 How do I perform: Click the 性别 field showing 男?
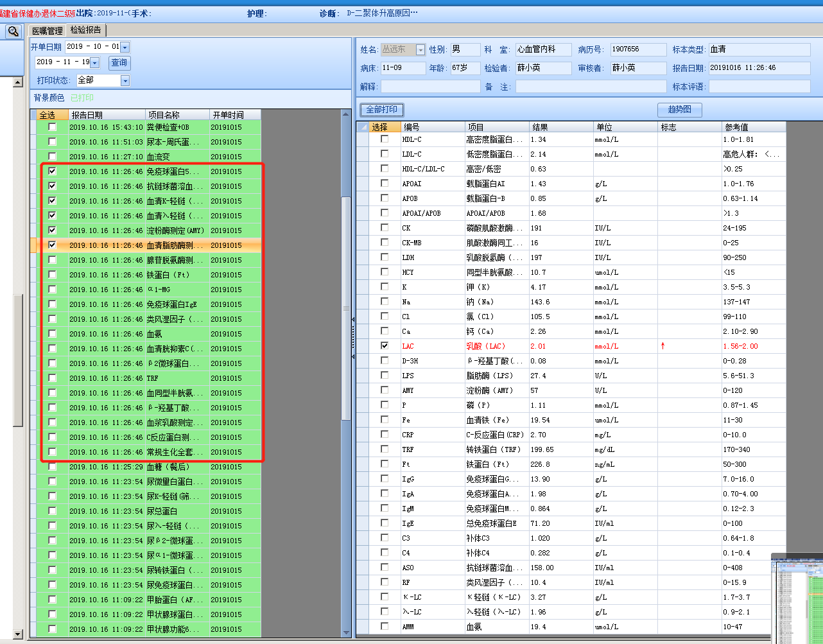(x=465, y=49)
